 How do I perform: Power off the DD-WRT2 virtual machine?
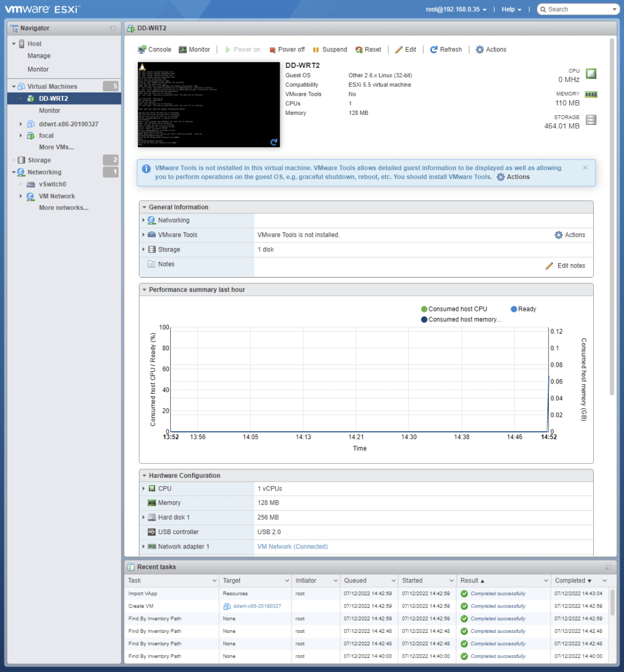click(287, 49)
